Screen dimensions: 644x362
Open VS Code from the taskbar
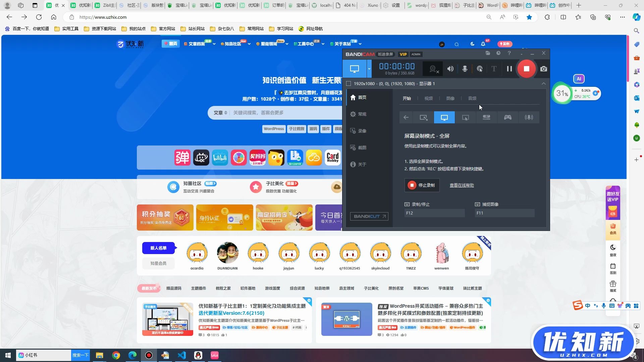[182, 355]
